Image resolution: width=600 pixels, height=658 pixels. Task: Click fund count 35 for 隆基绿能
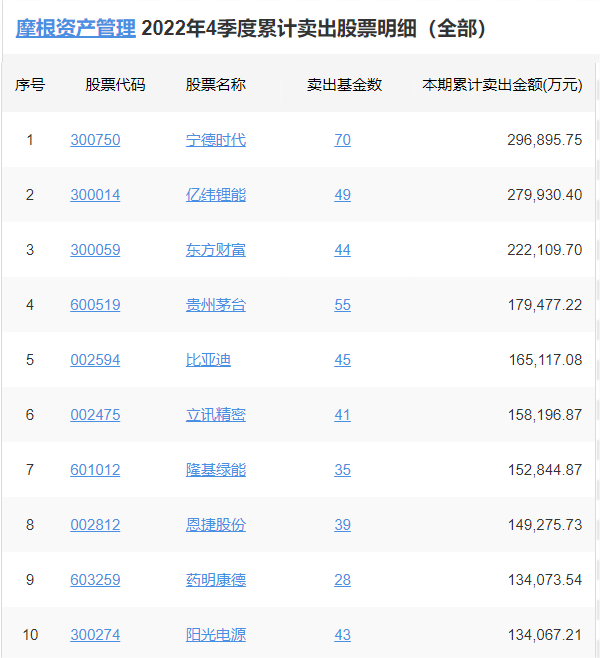tap(343, 470)
